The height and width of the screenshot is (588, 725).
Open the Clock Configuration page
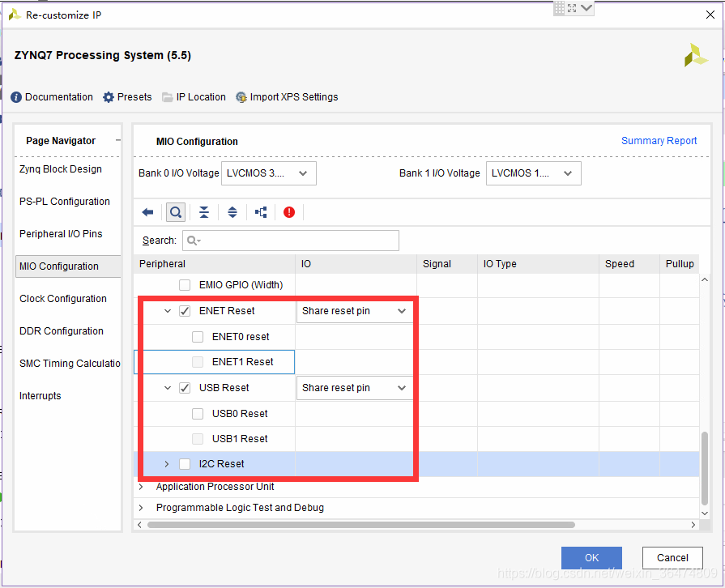(x=63, y=299)
